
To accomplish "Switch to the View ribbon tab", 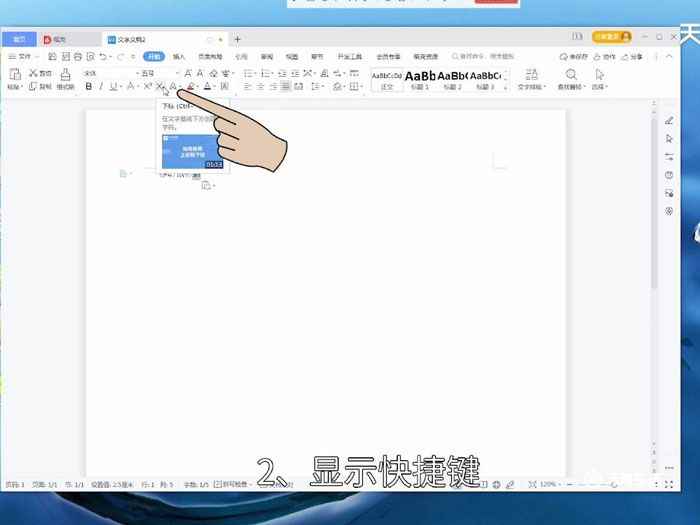I will point(292,56).
